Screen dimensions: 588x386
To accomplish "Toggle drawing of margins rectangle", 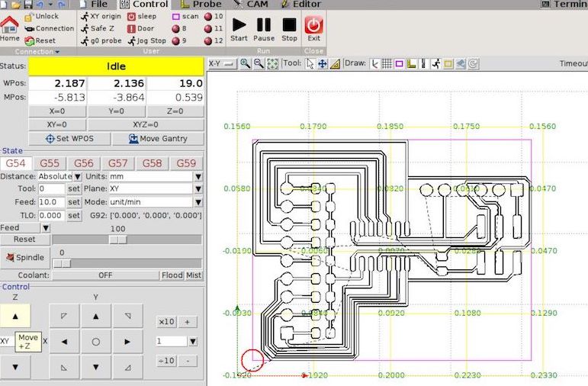I will 400,64.
